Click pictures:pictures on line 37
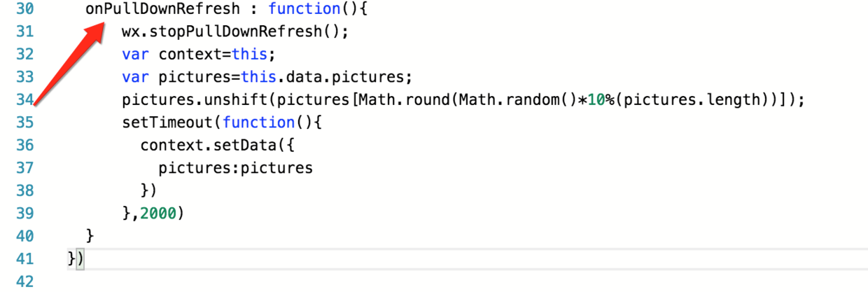Screen dimensions: 868x292 pyautogui.click(x=236, y=168)
